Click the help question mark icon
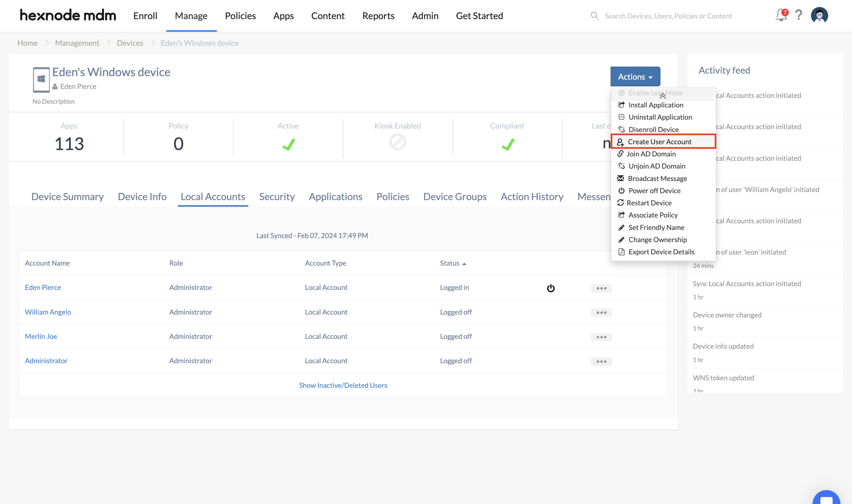Screen dimensions: 852x504 (x=799, y=15)
